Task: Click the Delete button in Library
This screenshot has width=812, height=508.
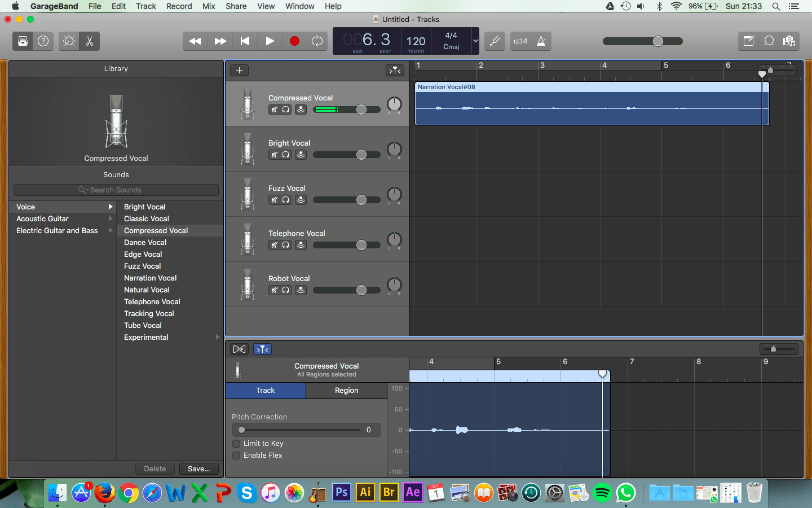Action: pos(155,468)
